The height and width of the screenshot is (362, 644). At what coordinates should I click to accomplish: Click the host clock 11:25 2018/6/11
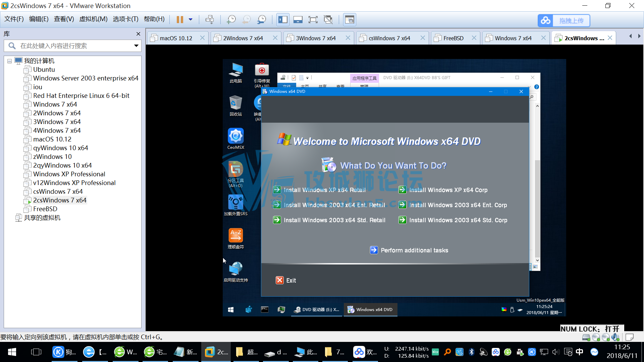click(x=622, y=352)
